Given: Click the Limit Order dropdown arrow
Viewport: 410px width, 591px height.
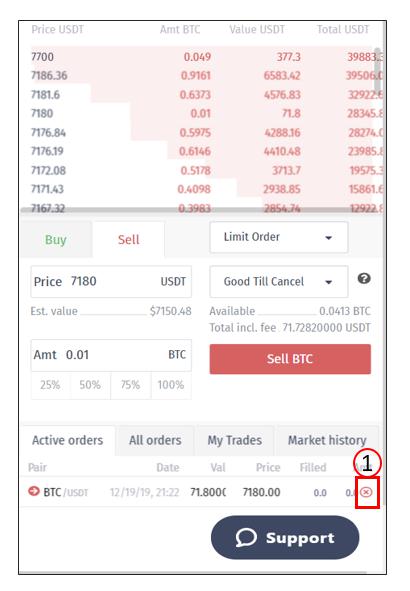Looking at the screenshot, I should (x=329, y=238).
